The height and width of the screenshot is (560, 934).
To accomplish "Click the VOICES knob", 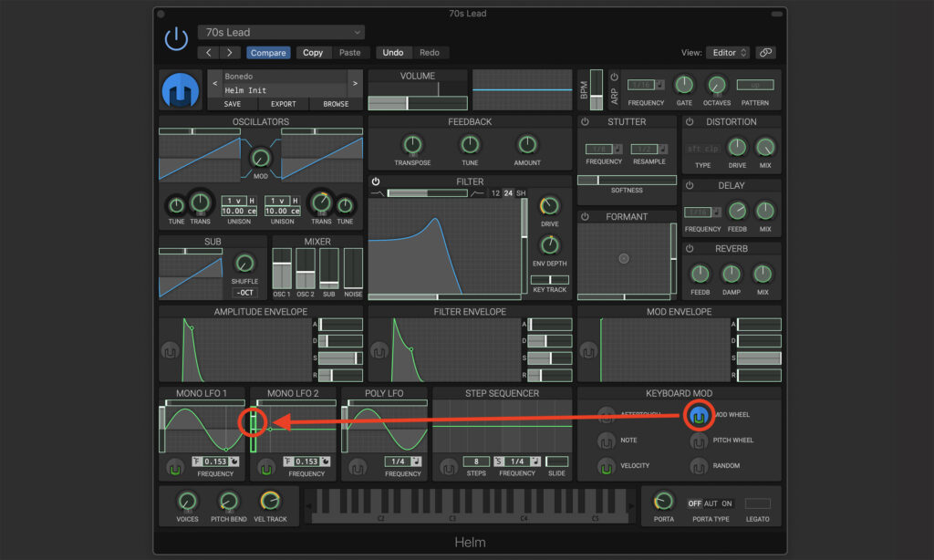I will (187, 501).
